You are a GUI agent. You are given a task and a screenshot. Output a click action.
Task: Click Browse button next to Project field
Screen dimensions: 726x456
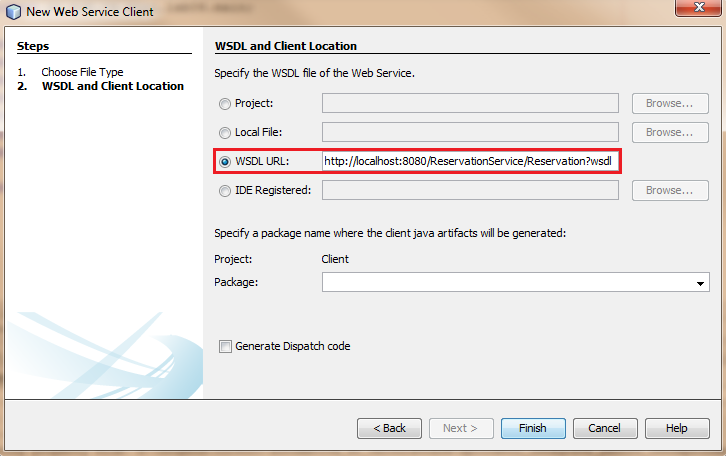670,103
